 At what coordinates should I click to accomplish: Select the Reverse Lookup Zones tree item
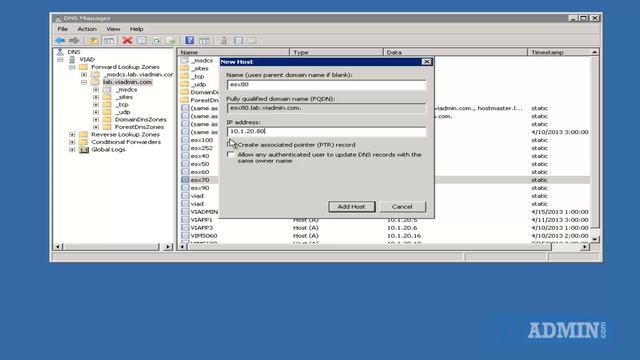(x=125, y=134)
